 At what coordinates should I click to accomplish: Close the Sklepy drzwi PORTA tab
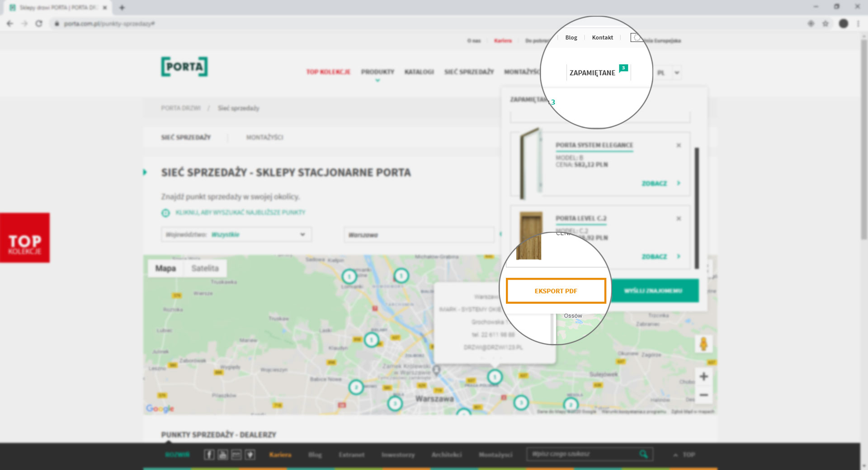(105, 8)
